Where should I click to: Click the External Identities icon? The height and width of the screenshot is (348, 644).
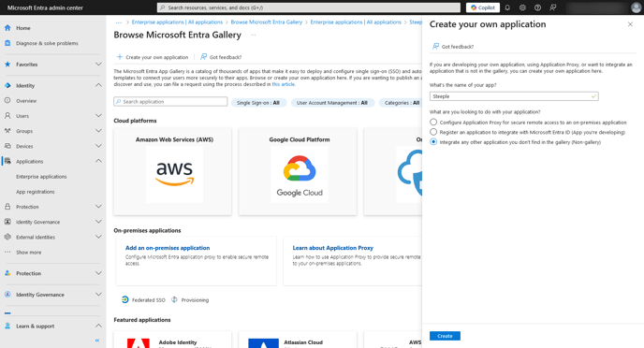(7, 237)
